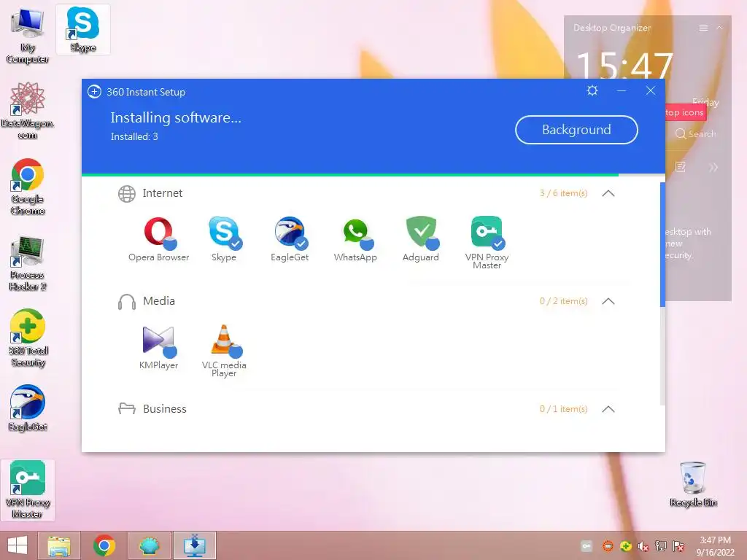
Task: Click the EagleGet icon in Internet list
Action: [x=290, y=233]
